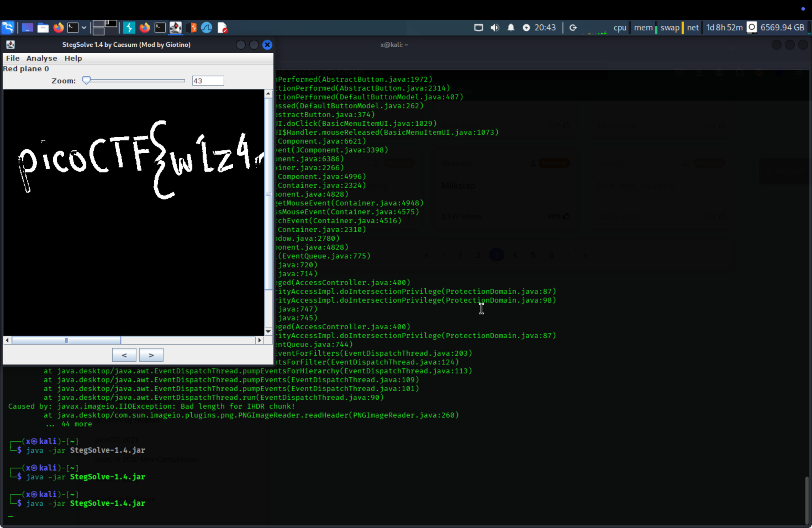Open the notifications bell
This screenshot has width=812, height=528.
point(510,28)
